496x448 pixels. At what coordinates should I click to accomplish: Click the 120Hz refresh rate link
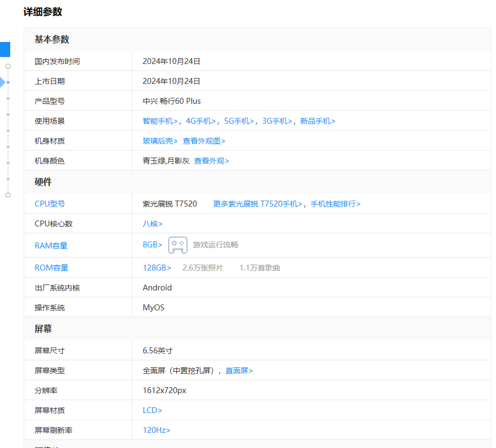click(x=156, y=430)
